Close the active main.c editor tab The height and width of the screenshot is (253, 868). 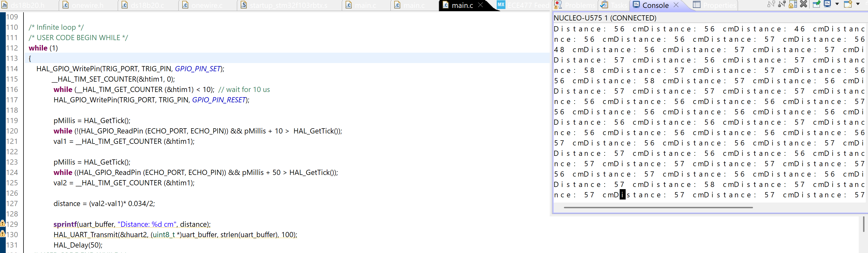481,5
